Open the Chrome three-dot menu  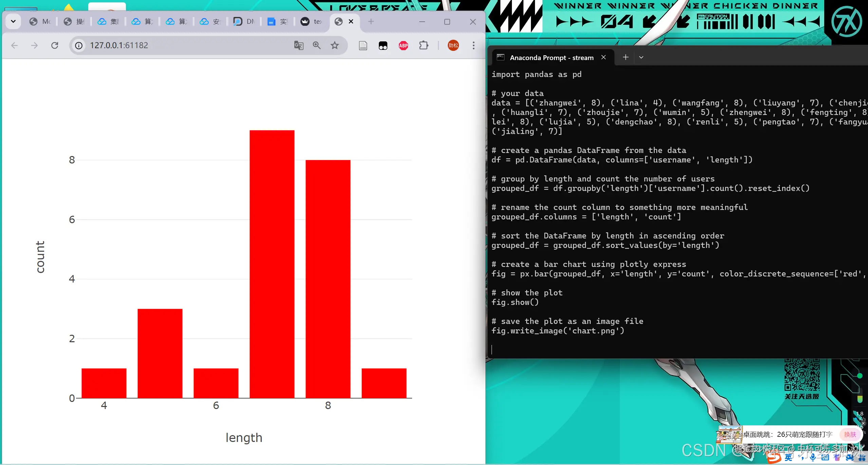(474, 45)
